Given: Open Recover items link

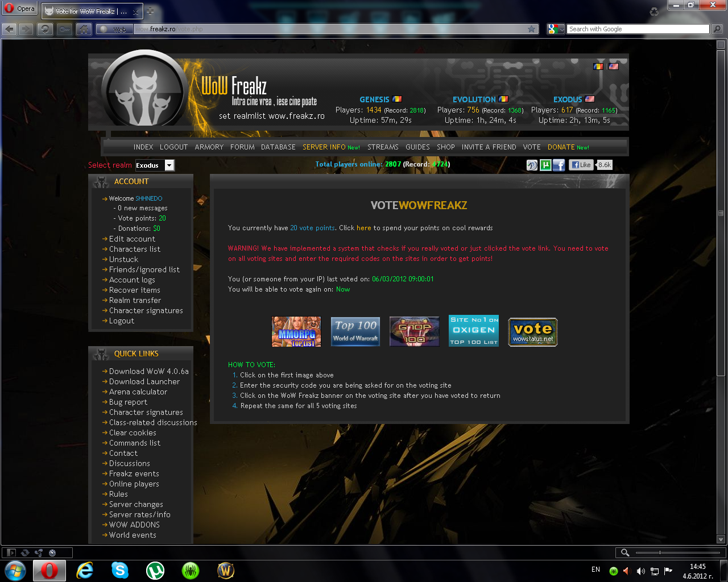Looking at the screenshot, I should pyautogui.click(x=135, y=290).
